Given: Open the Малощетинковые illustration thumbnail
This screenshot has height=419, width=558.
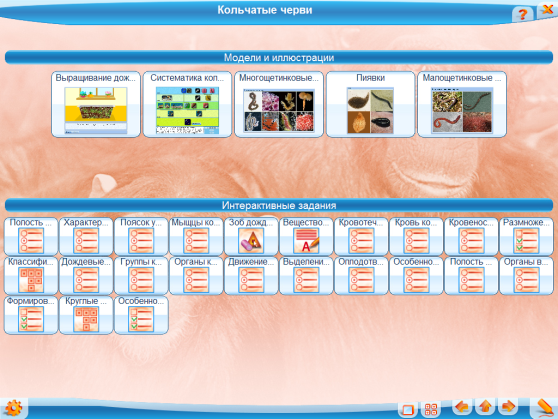Looking at the screenshot, I should [462, 104].
